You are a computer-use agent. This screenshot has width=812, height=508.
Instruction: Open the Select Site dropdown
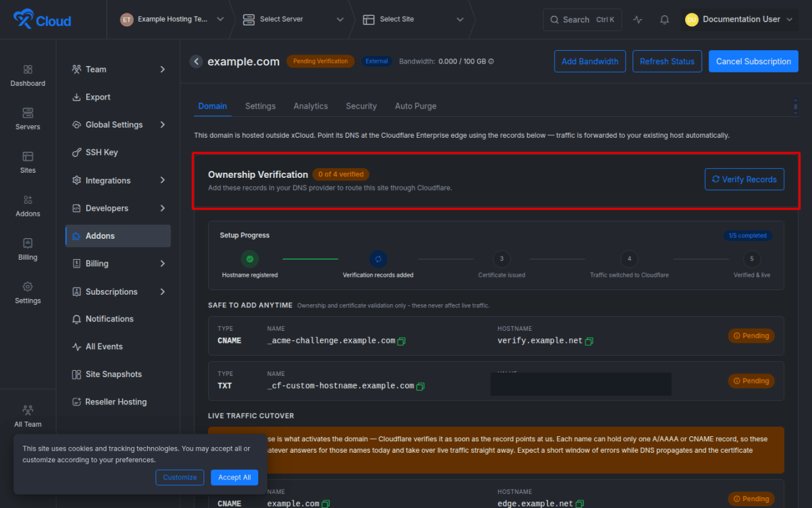point(413,20)
